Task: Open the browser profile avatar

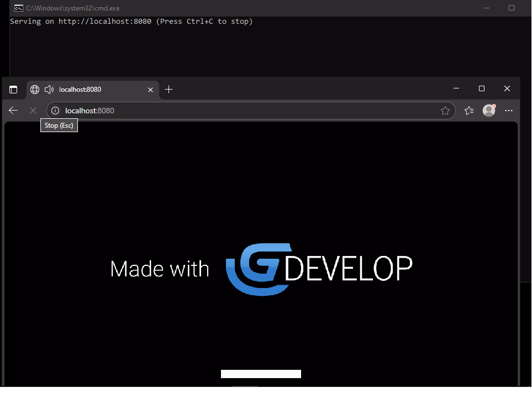Action: click(489, 111)
